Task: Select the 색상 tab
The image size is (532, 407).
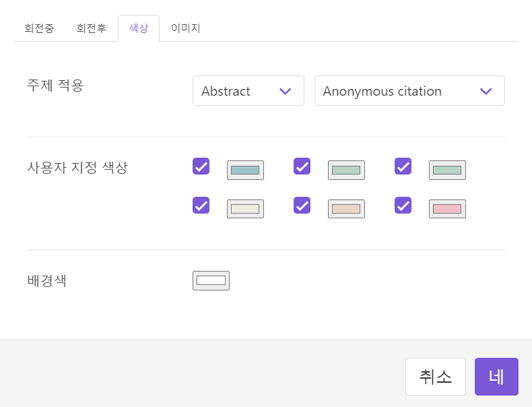Action: pyautogui.click(x=139, y=28)
